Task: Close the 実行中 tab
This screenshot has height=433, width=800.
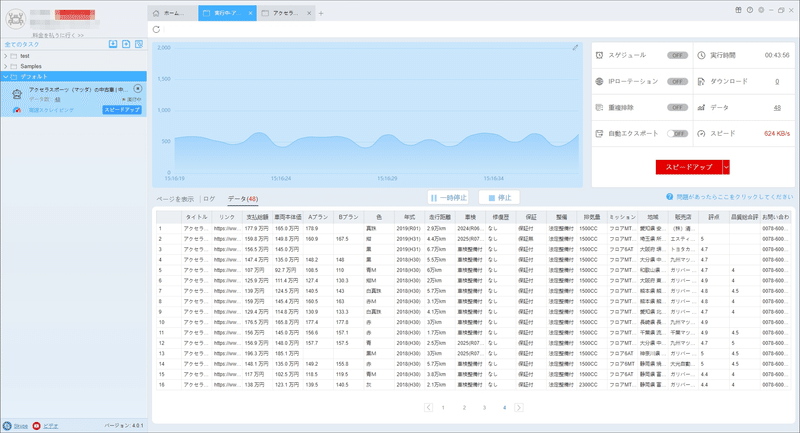Action: pyautogui.click(x=251, y=13)
